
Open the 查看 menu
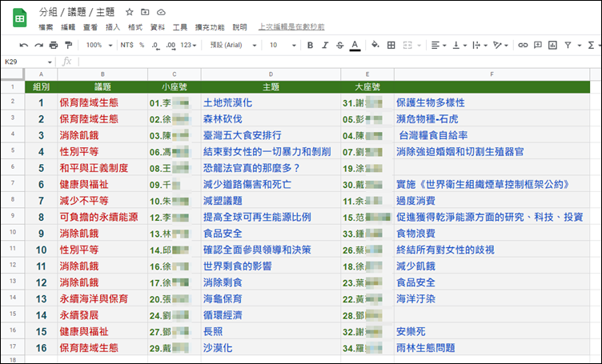point(90,27)
